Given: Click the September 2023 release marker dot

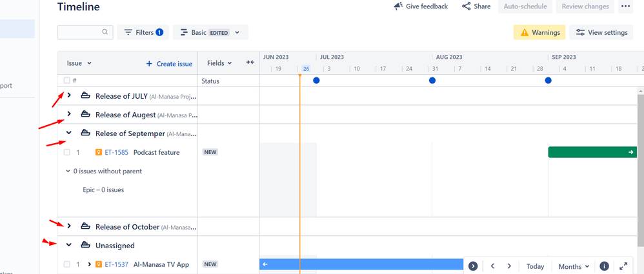Looking at the screenshot, I should pos(548,81).
